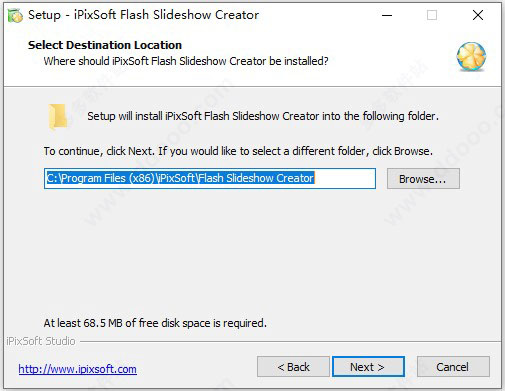This screenshot has width=505, height=391.
Task: Click the '68.5 MB of free disk space' notice
Action: (x=155, y=323)
